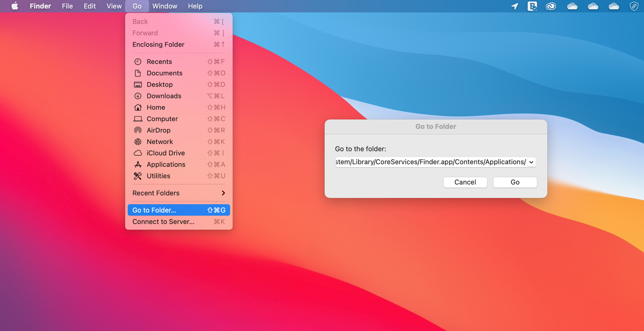The width and height of the screenshot is (644, 331).
Task: Select Connect to Server in Go menu
Action: pos(163,221)
